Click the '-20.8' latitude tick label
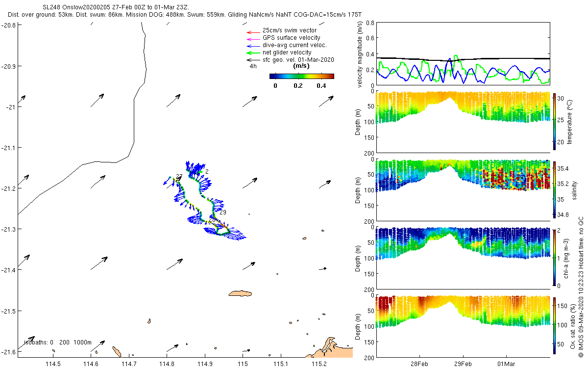 [x=9, y=25]
